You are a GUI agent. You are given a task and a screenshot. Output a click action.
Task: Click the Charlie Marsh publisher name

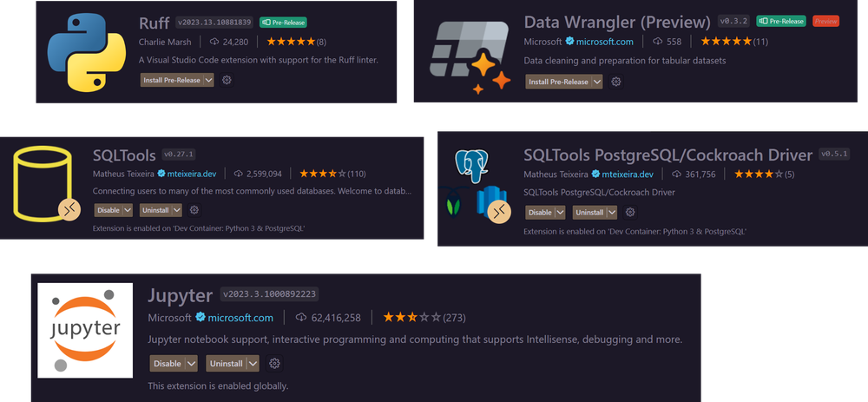click(x=165, y=42)
